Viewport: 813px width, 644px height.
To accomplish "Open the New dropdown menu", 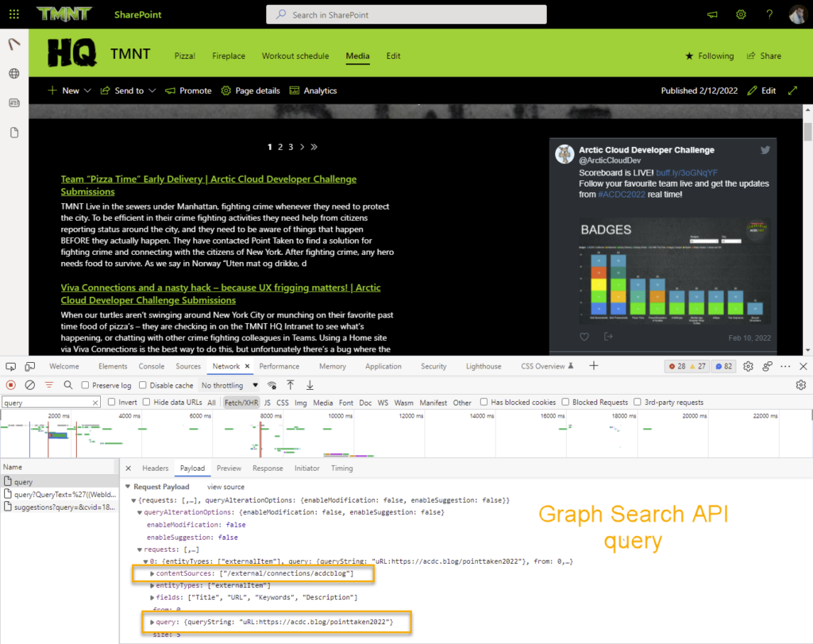I will 70,91.
